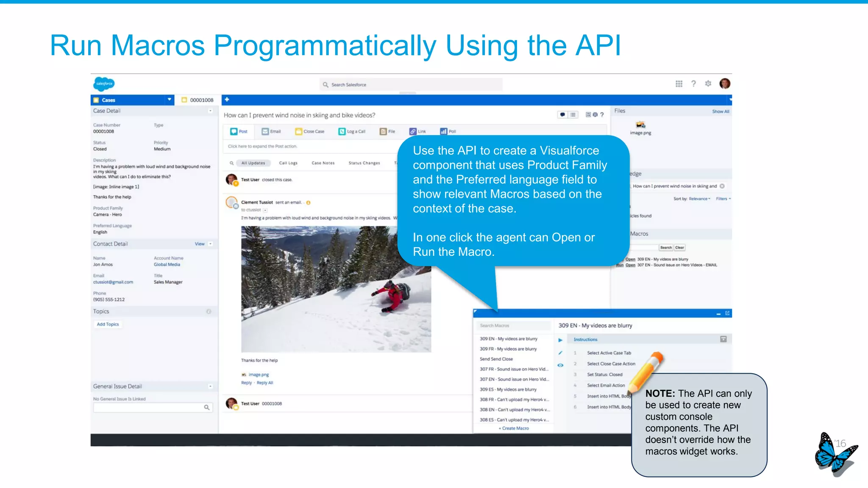868x488 pixels.
Task: Select the Email action tab
Action: [x=271, y=131]
